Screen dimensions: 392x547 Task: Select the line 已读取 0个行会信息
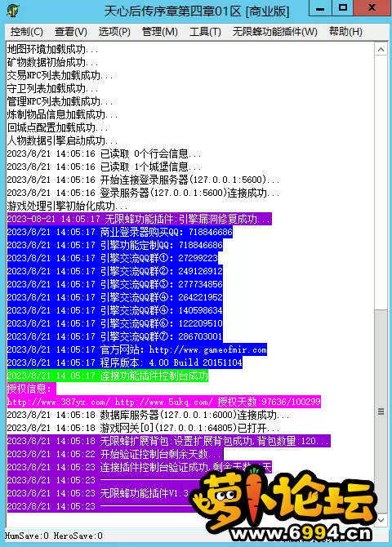(x=104, y=153)
